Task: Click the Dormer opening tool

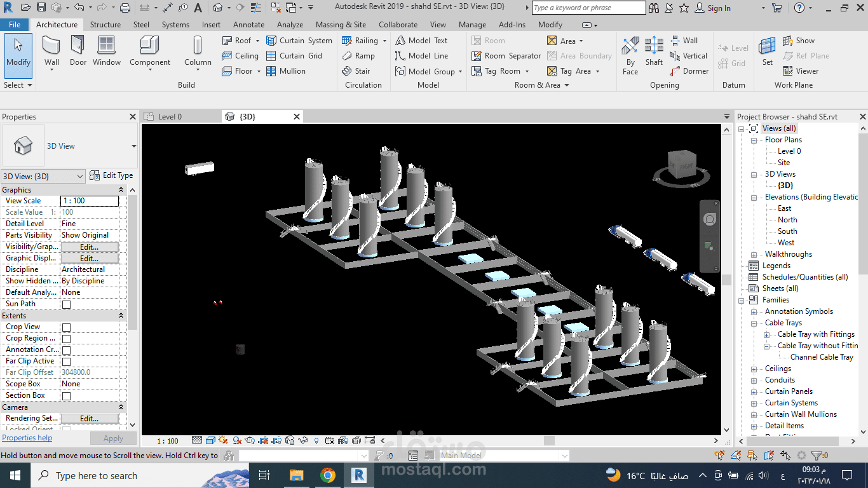Action: pos(689,71)
